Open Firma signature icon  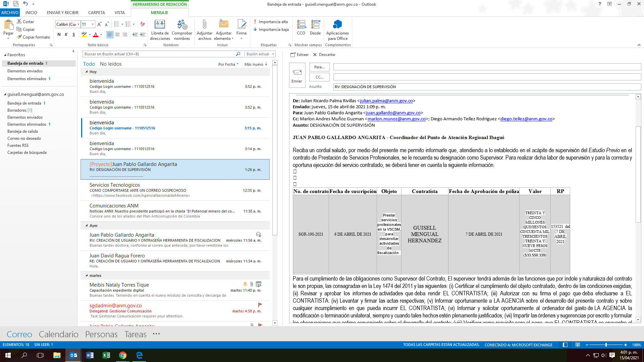coord(241,24)
